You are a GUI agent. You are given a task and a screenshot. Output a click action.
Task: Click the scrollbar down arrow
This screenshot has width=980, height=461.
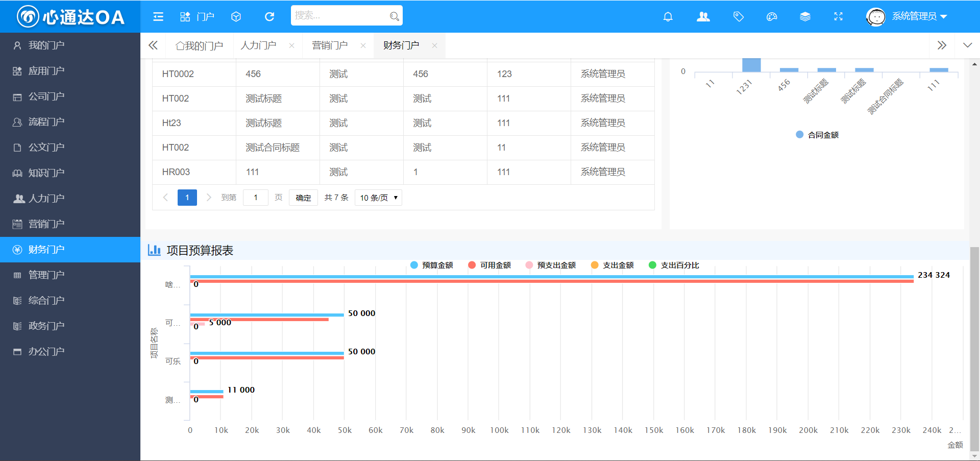coord(974,456)
